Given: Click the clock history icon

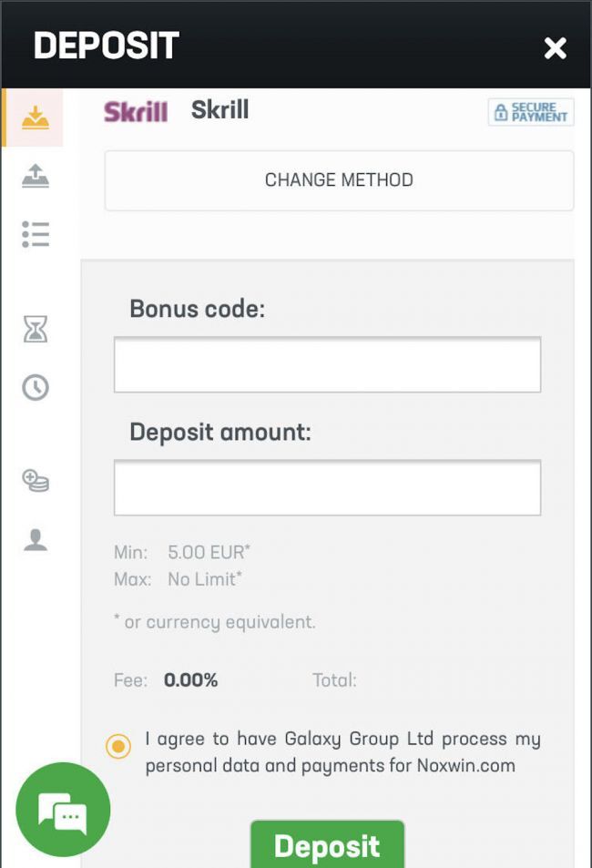Looking at the screenshot, I should (35, 388).
